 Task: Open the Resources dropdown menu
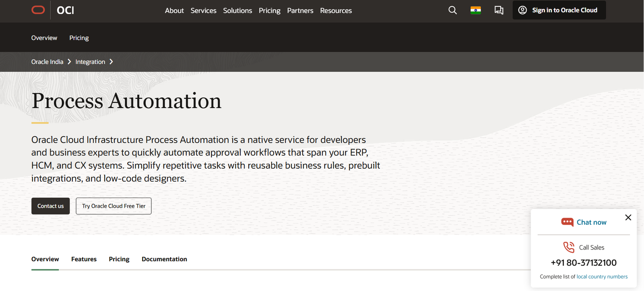click(336, 10)
